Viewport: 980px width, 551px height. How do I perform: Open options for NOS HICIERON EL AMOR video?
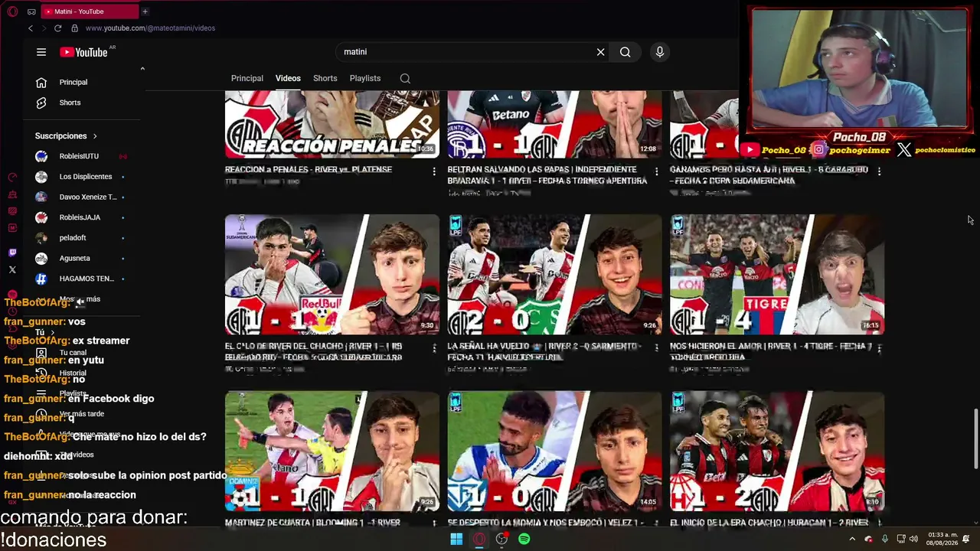coord(879,347)
